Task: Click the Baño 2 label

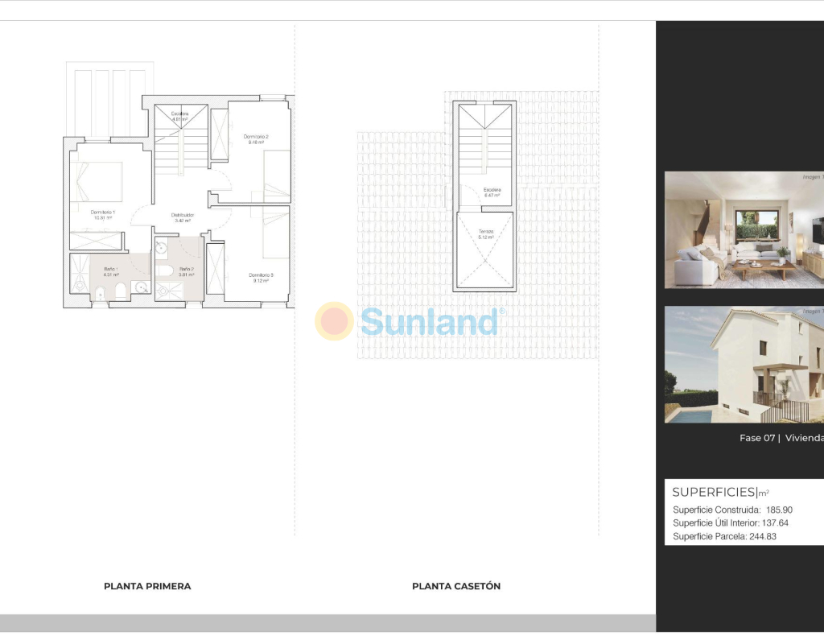Action: tap(186, 270)
